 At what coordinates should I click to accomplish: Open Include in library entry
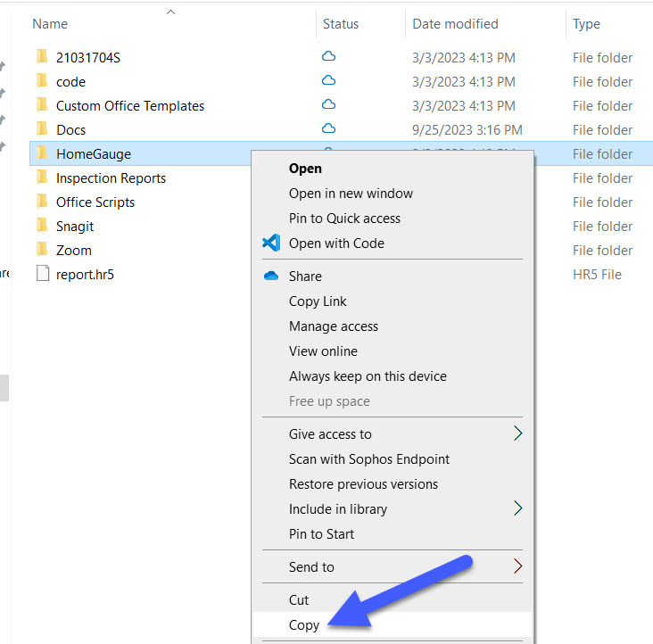click(x=338, y=509)
